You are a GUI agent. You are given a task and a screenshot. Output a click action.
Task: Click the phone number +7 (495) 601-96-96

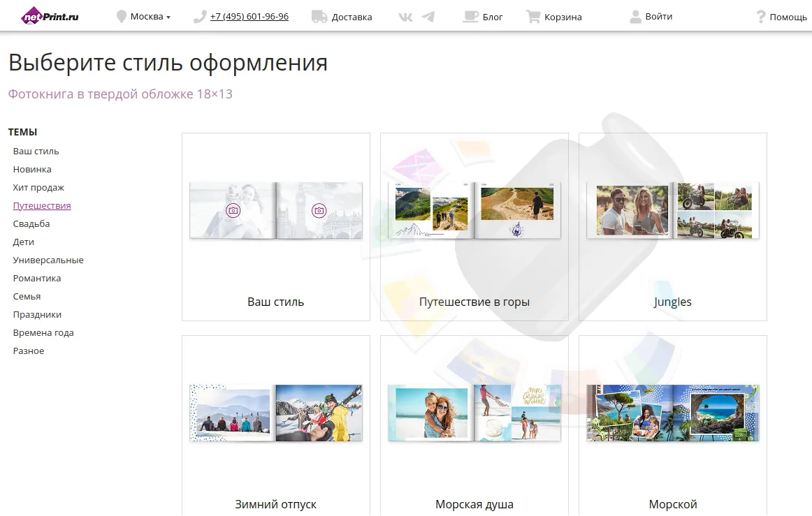tap(249, 16)
